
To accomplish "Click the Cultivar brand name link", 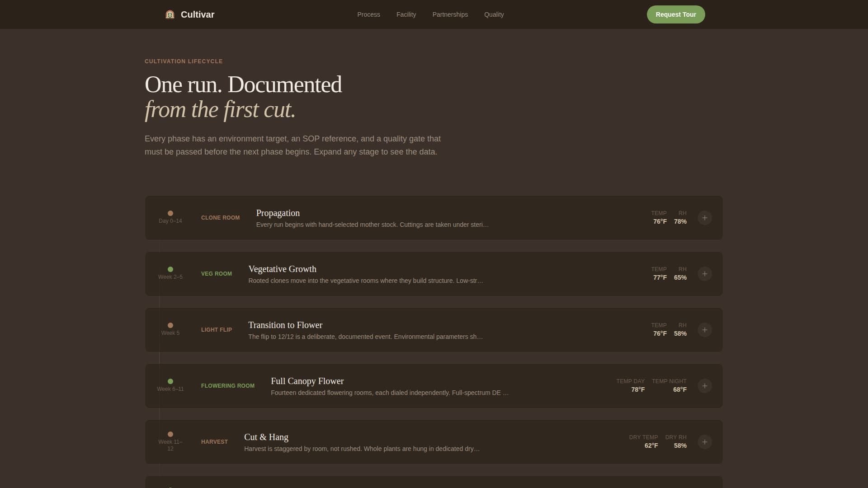I will tap(198, 14).
